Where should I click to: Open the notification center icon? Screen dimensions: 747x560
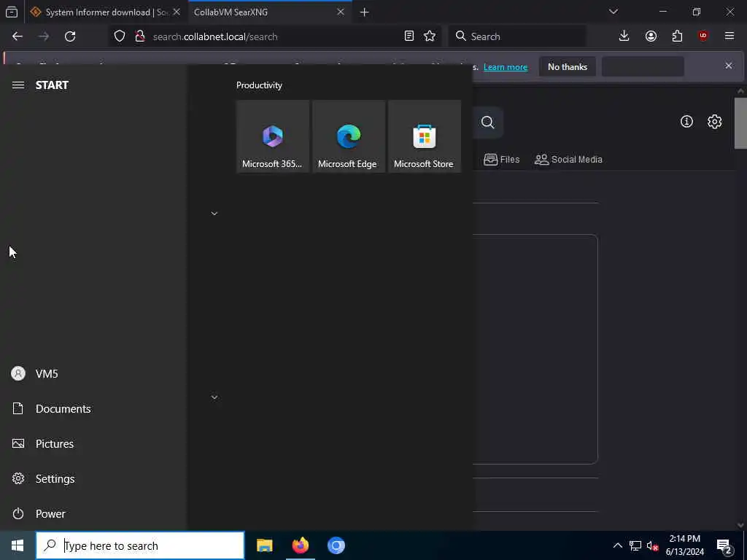click(724, 545)
